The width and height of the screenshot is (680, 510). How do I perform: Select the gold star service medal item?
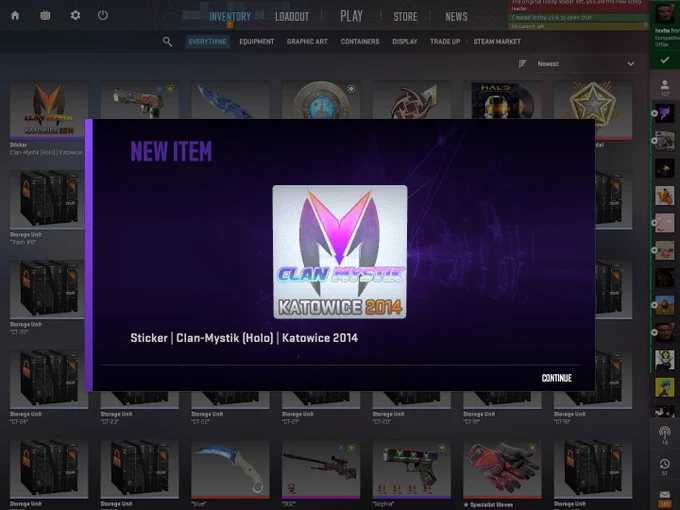pyautogui.click(x=593, y=101)
